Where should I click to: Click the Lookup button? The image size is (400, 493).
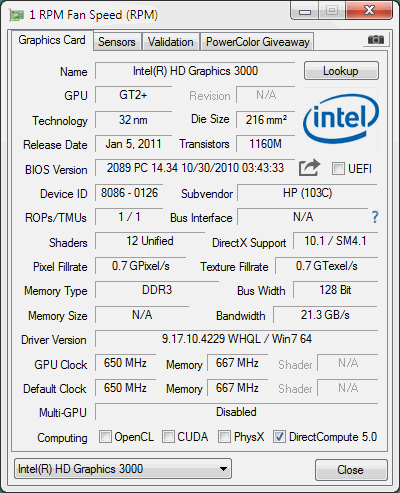coord(341,71)
